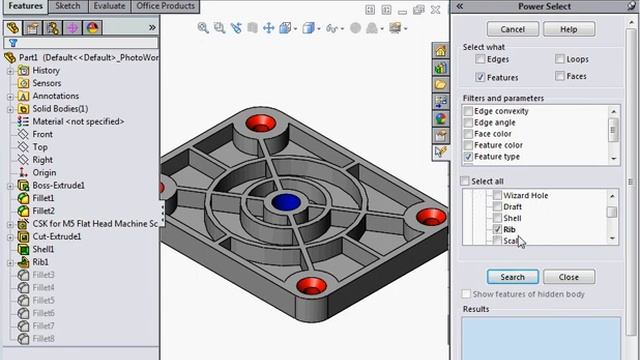The image size is (640, 360).
Task: Check the Draft feature type
Action: (x=497, y=207)
